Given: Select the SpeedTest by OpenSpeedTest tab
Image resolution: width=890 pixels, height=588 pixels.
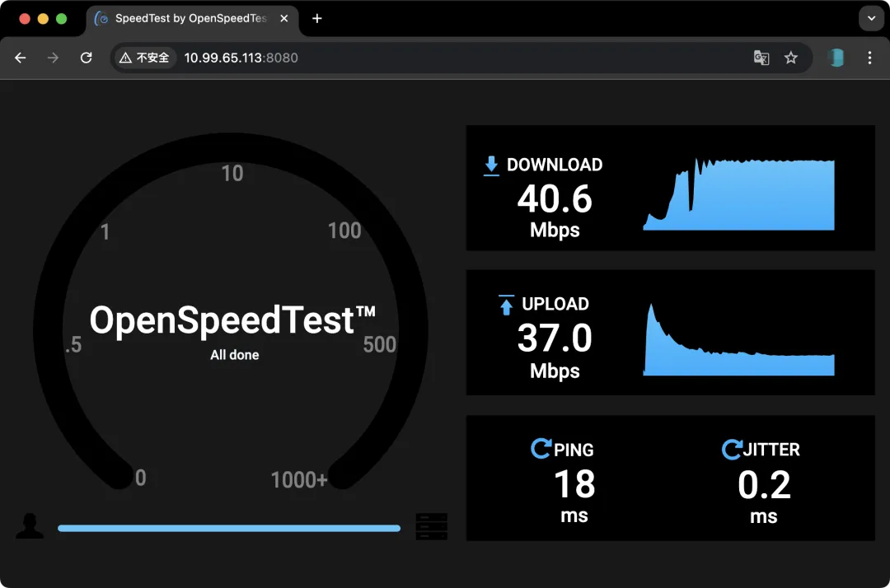Looking at the screenshot, I should (x=191, y=19).
